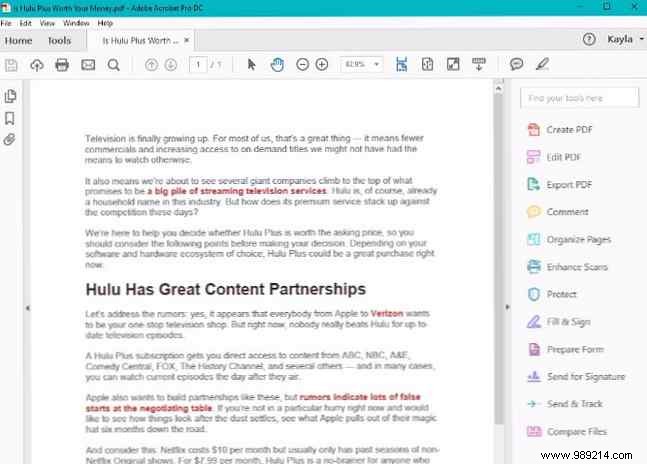The image size is (647, 464).
Task: Zoom in with the plus icon
Action: coord(322,64)
